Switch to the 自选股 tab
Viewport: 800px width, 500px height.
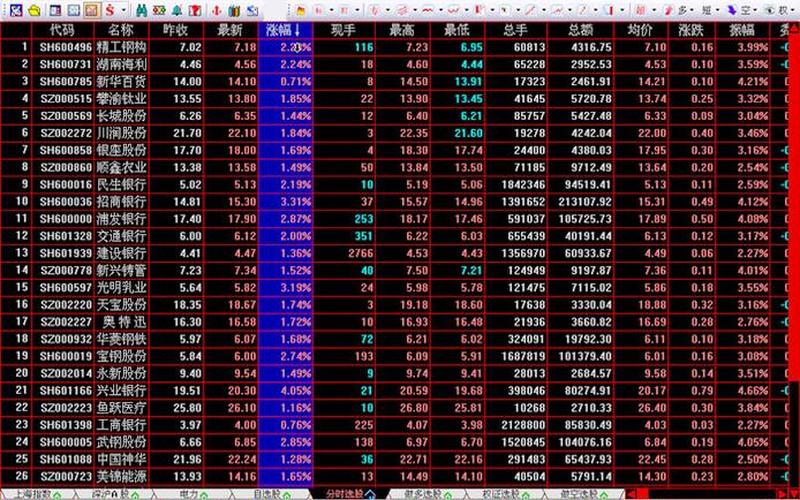(272, 494)
